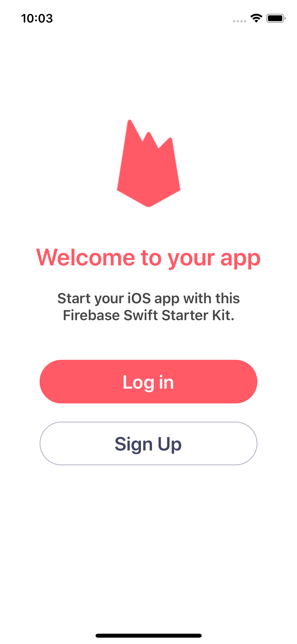Open the Sign Up screen

point(148,443)
